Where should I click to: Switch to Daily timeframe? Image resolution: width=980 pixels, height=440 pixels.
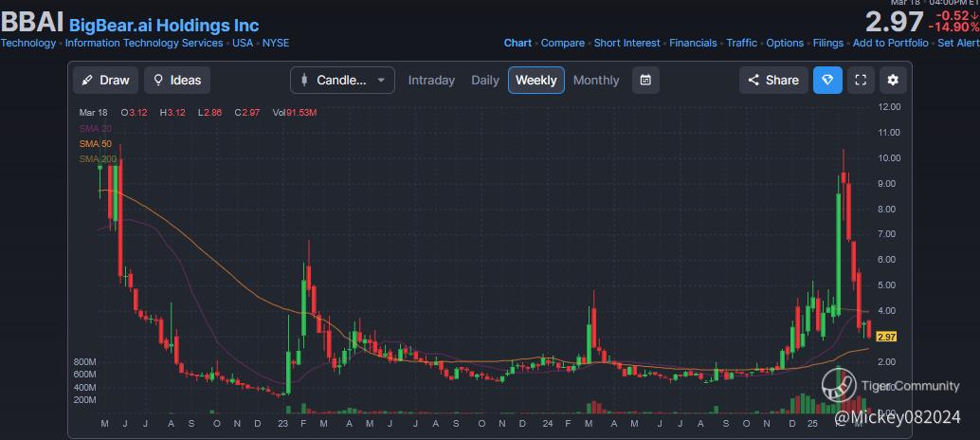(x=485, y=80)
